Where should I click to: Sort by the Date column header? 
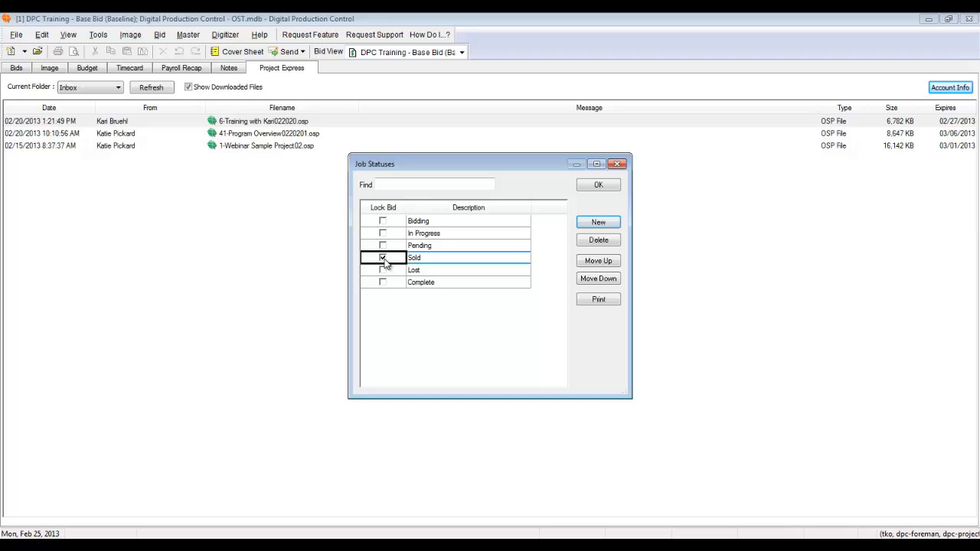(x=49, y=108)
